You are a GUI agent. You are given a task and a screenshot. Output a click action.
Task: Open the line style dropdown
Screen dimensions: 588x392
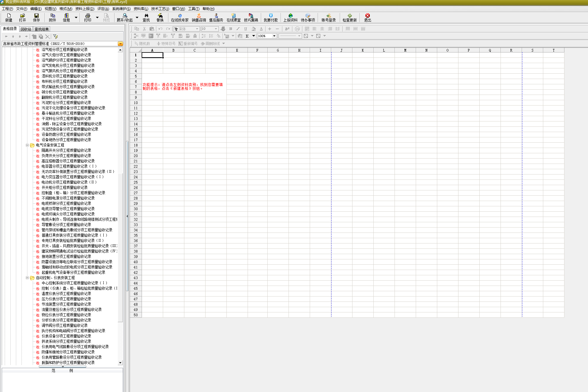299,36
